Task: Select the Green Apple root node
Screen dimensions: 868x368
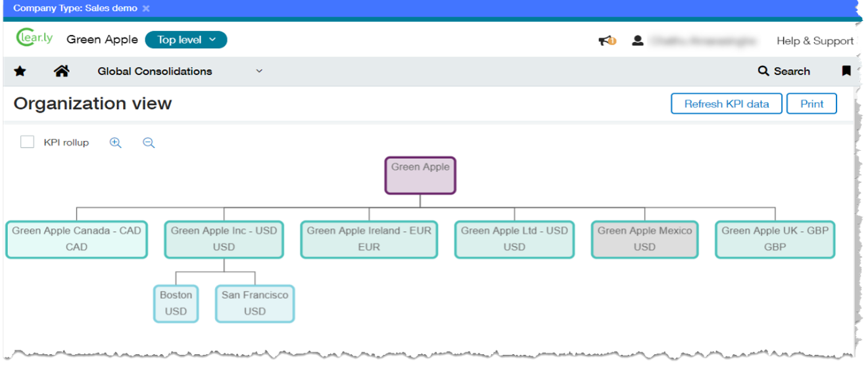Action: tap(420, 175)
